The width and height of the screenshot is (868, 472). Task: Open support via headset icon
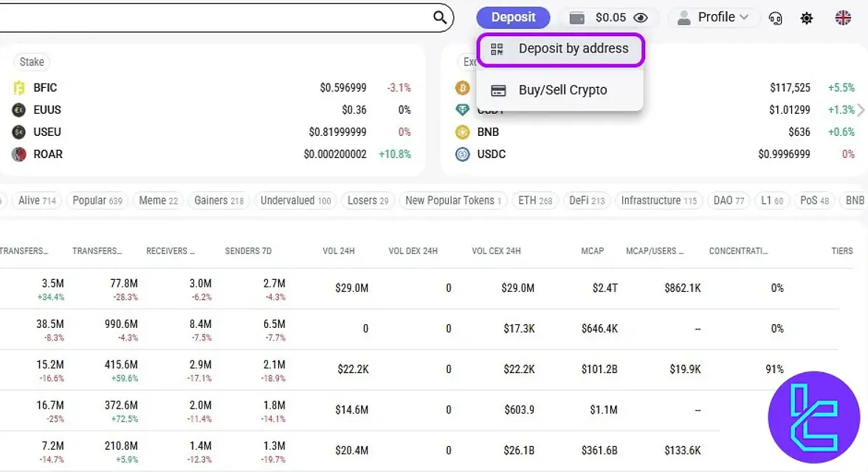coord(775,18)
